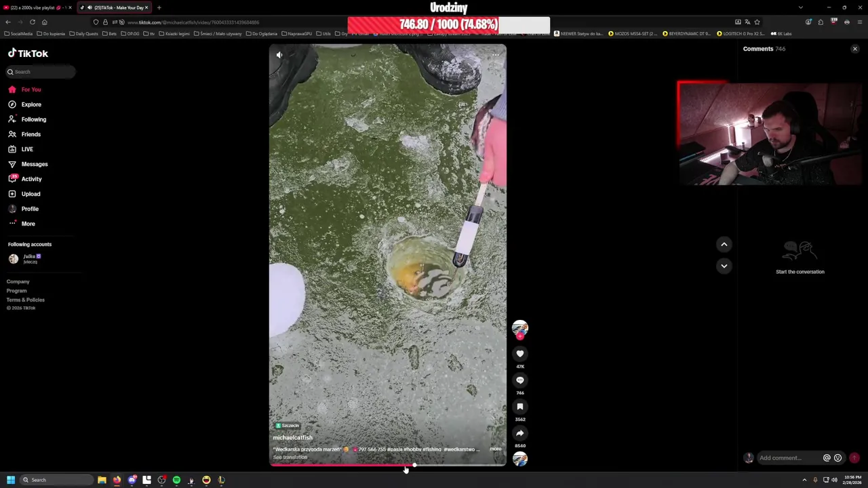The image size is (868, 488).
Task: Translate this page using the translate icon
Action: click(x=747, y=22)
